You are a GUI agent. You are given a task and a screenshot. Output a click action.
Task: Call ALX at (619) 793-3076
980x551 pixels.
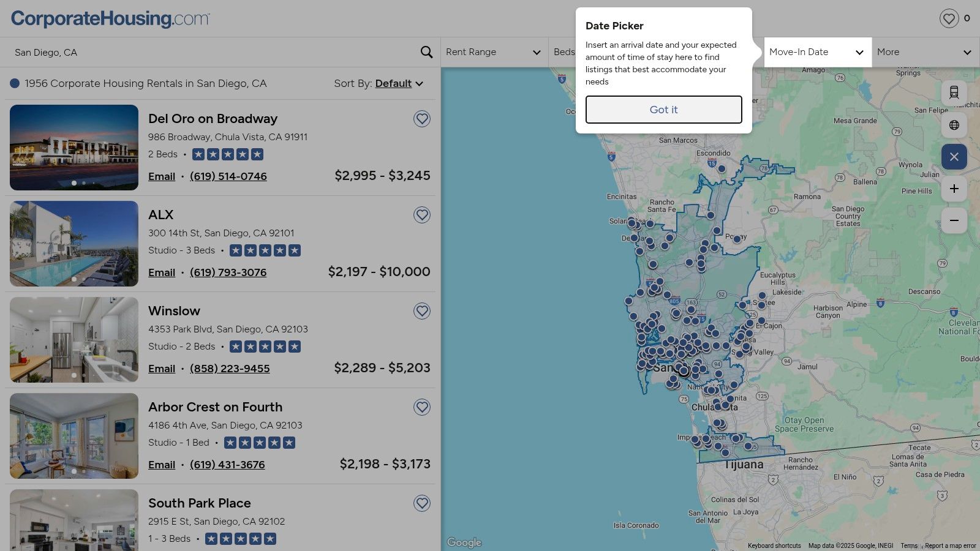click(228, 272)
